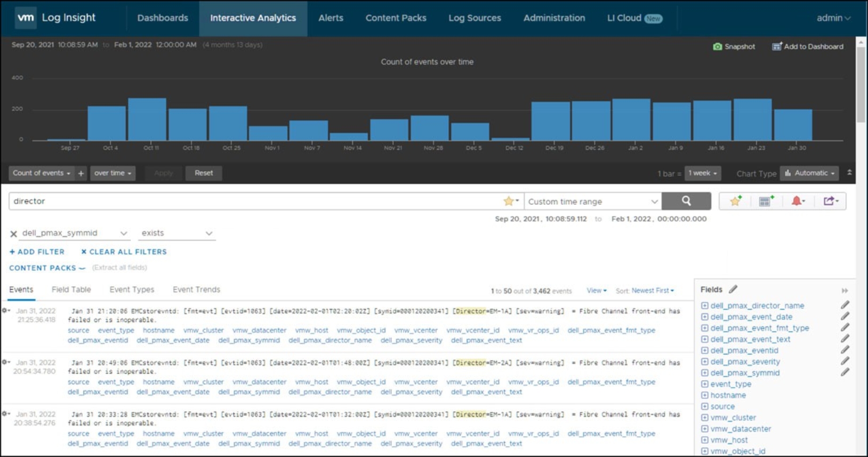The height and width of the screenshot is (457, 868).
Task: Expand the source field box
Action: (x=705, y=406)
